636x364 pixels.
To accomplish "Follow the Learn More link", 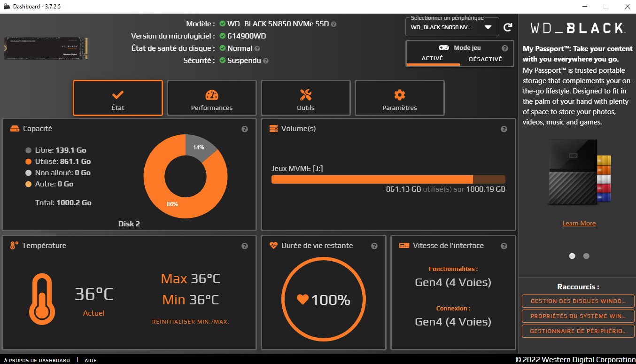I will [579, 223].
